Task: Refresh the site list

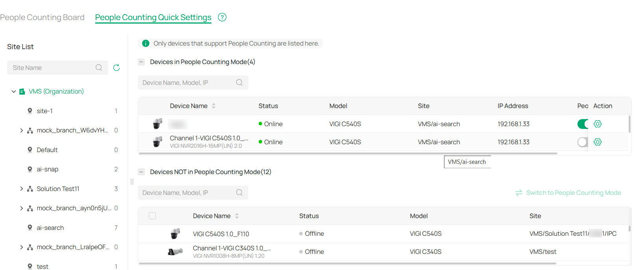Action: pyautogui.click(x=117, y=68)
